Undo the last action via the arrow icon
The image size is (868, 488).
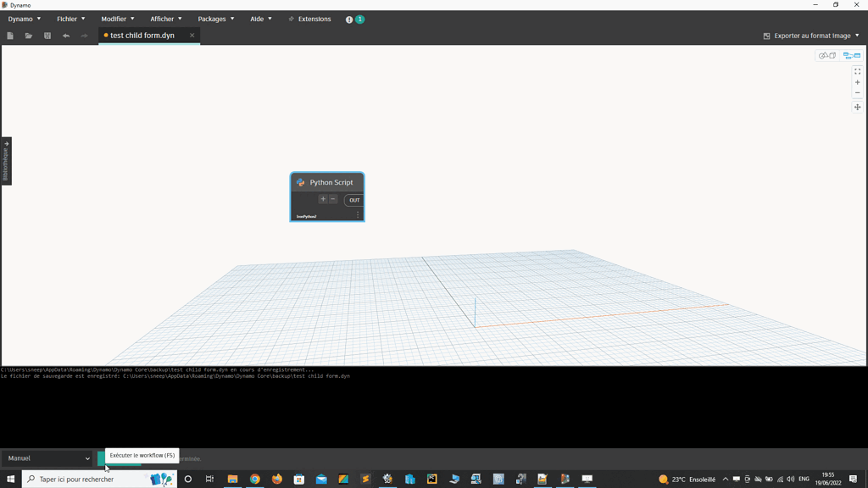coord(66,36)
